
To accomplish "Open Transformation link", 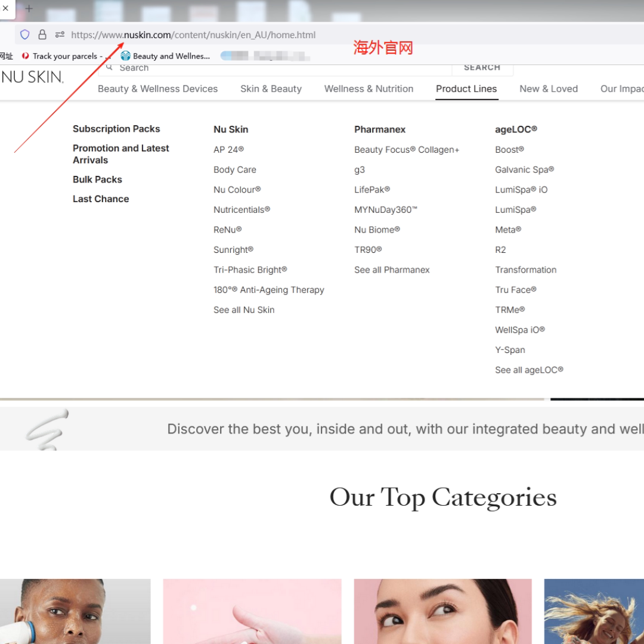I will [x=526, y=270].
